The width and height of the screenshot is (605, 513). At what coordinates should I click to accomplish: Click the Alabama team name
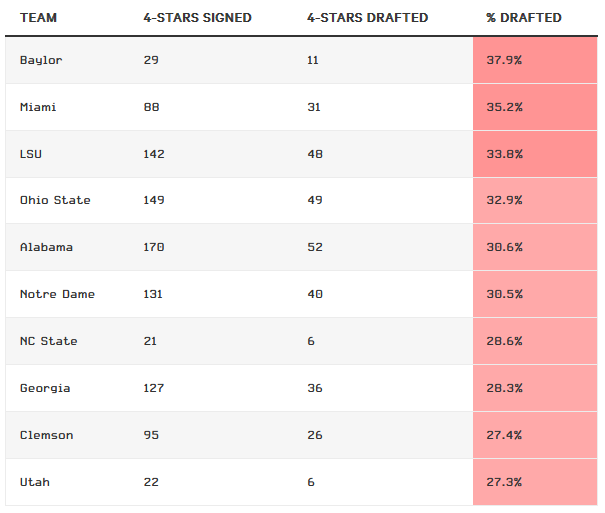(46, 247)
